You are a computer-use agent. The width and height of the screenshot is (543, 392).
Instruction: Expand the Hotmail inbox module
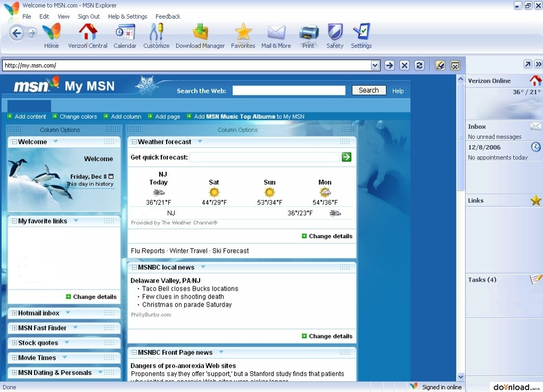pos(14,313)
